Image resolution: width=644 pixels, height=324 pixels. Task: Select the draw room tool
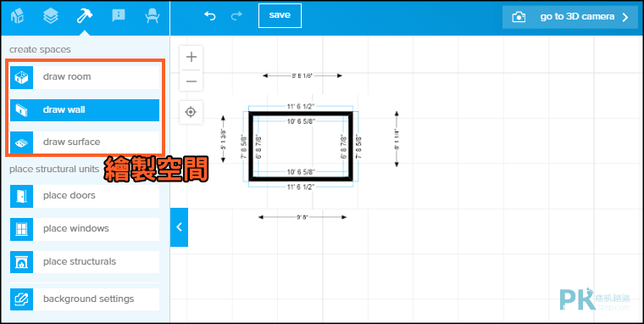tap(85, 77)
